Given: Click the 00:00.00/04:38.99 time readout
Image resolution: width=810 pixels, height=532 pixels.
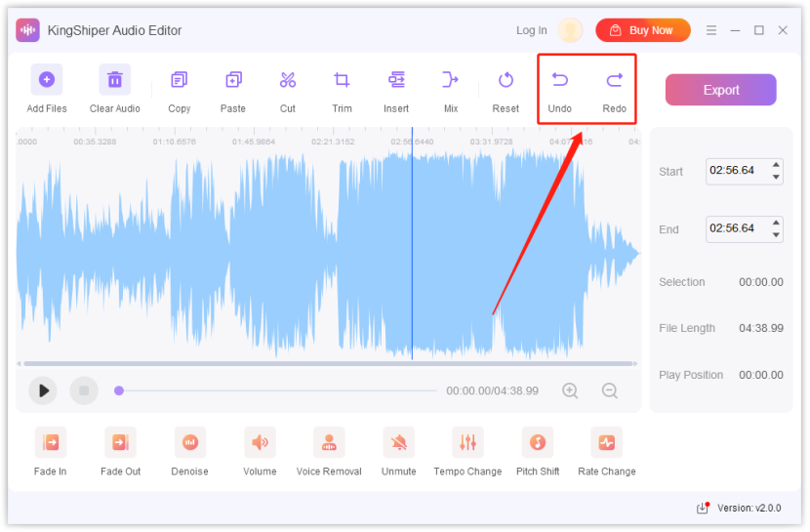Looking at the screenshot, I should [492, 391].
